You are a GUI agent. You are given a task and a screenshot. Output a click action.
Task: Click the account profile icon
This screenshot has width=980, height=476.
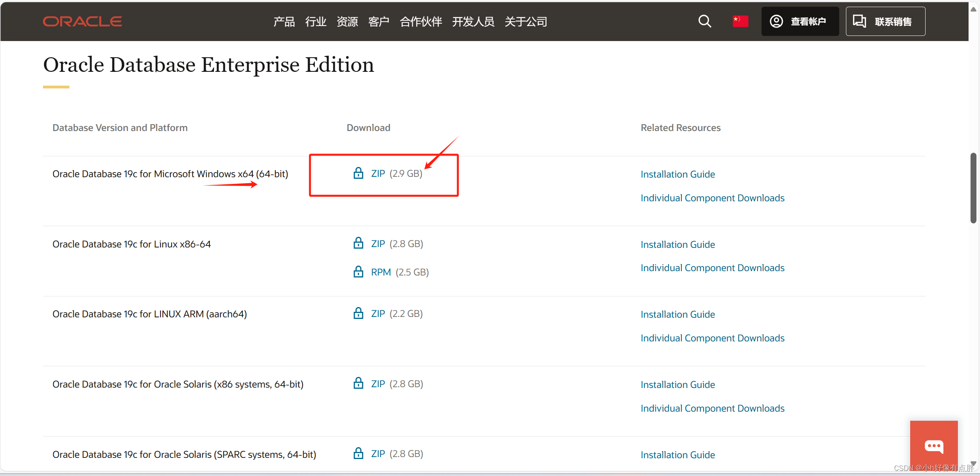(x=776, y=21)
